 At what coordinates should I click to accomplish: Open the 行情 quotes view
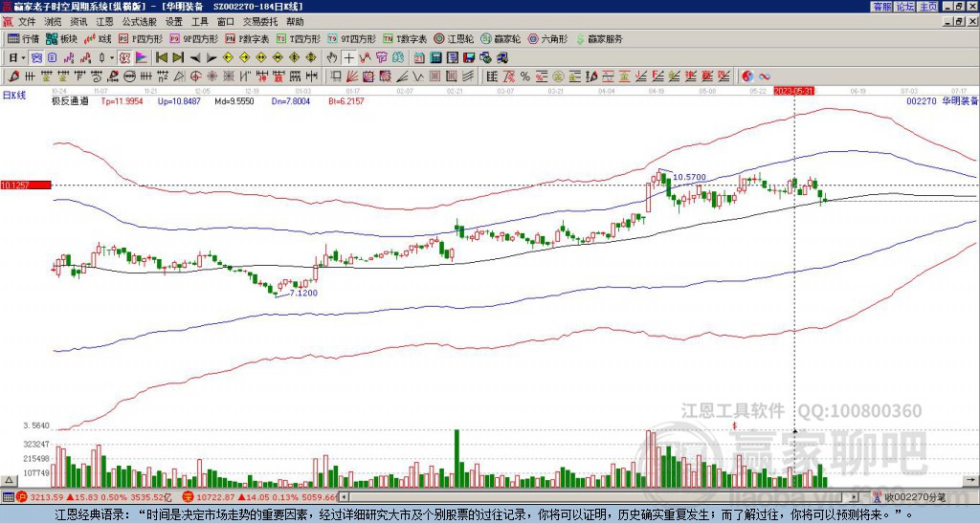[23, 38]
